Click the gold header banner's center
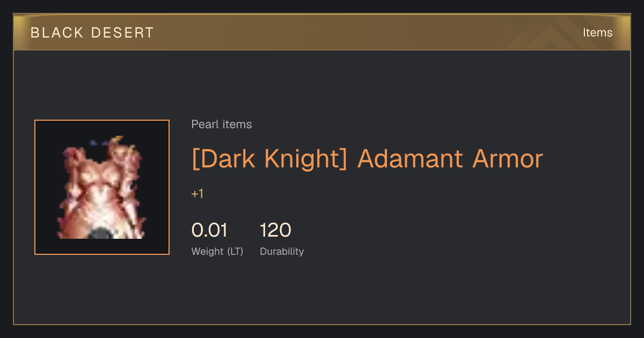The image size is (644, 338). pos(322,32)
